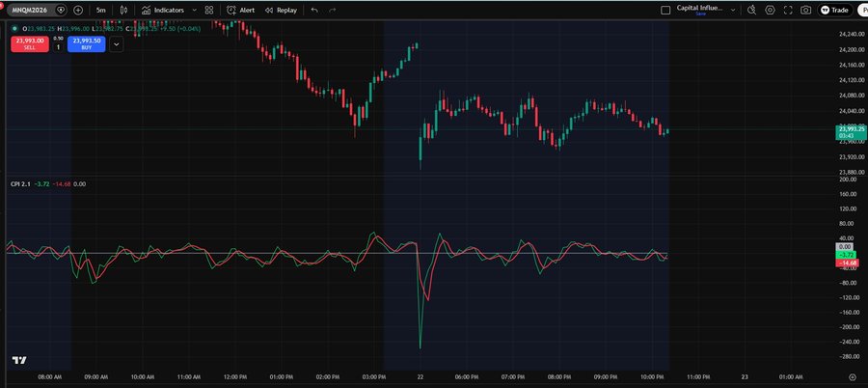Viewport: 868px width, 388px height.
Task: Open the MNQM2026 symbol search
Action: pos(31,10)
